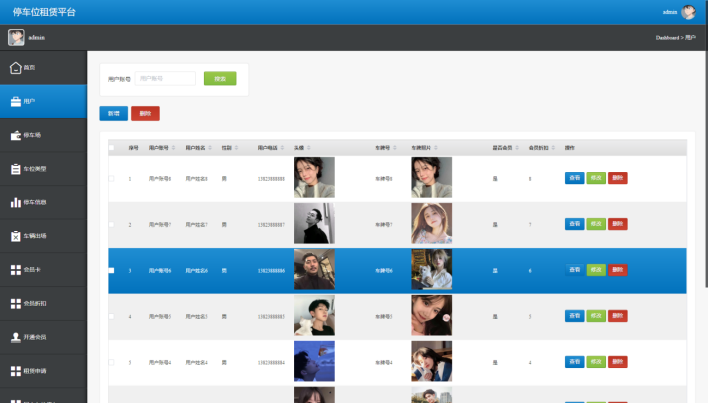Open row 2 license plate photo thumbnail
This screenshot has height=403, width=709.
431,223
